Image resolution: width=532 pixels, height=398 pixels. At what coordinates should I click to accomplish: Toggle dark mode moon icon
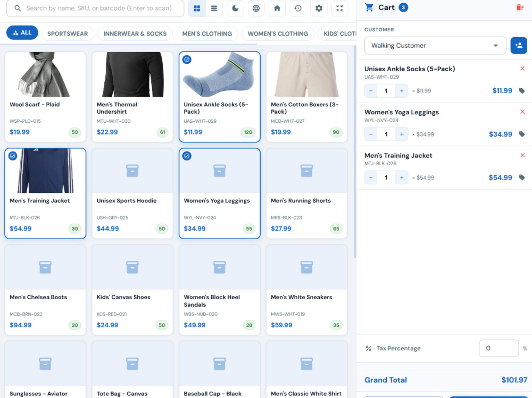click(x=235, y=8)
